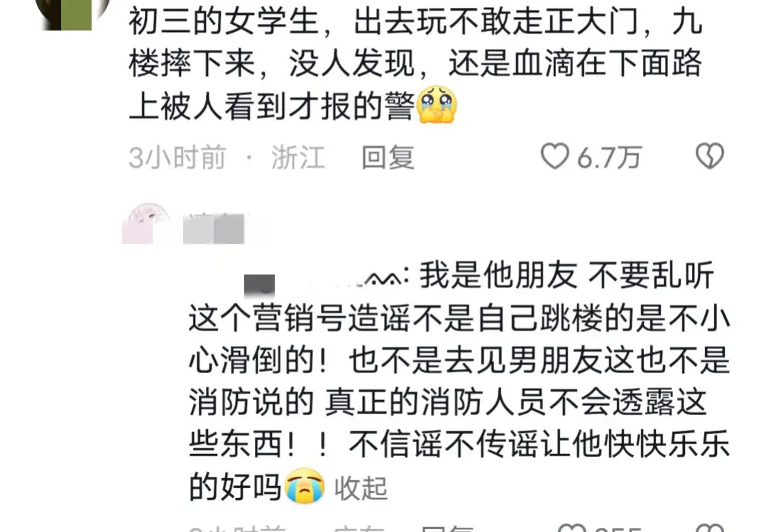766x532 pixels.
Task: Tap the 3小时前 timestamp
Action: pyautogui.click(x=177, y=157)
